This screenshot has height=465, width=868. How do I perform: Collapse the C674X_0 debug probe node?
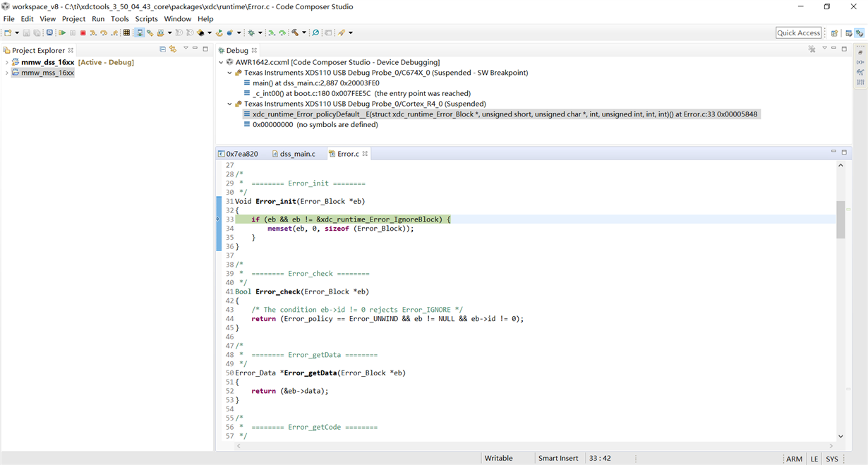pos(229,73)
